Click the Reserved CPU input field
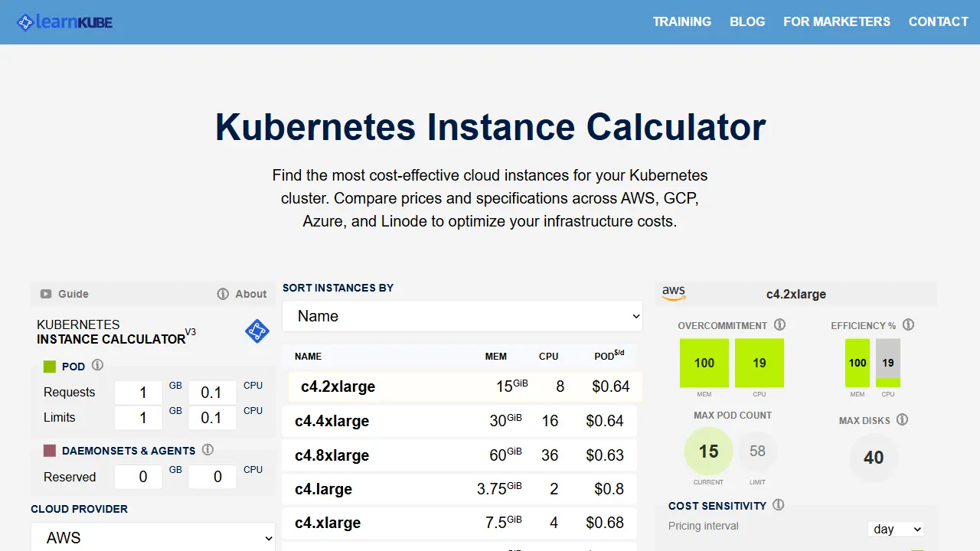Viewport: 980px width, 551px height. coord(213,477)
